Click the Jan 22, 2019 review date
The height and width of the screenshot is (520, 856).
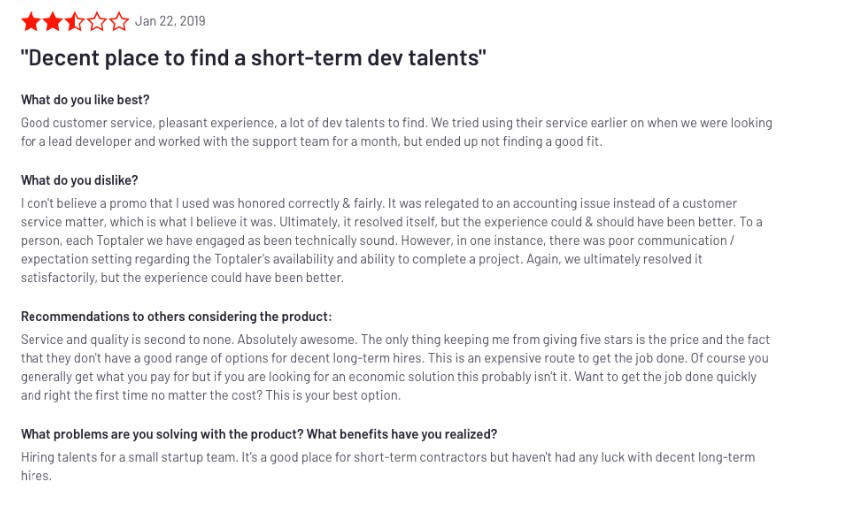pos(170,21)
